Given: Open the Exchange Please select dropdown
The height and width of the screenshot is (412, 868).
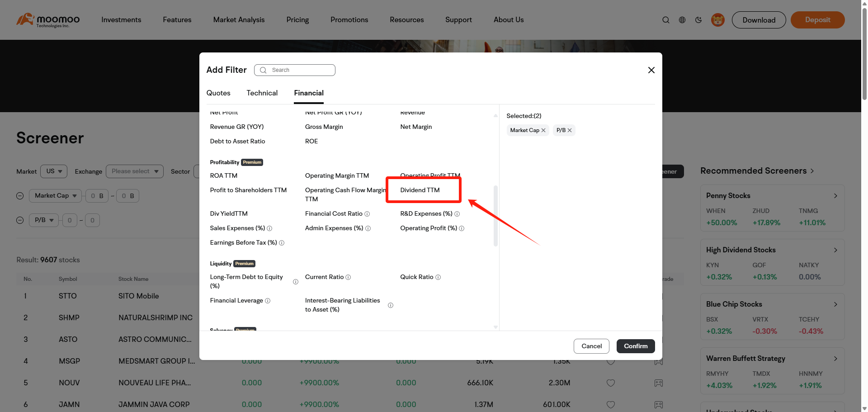Looking at the screenshot, I should tap(135, 171).
